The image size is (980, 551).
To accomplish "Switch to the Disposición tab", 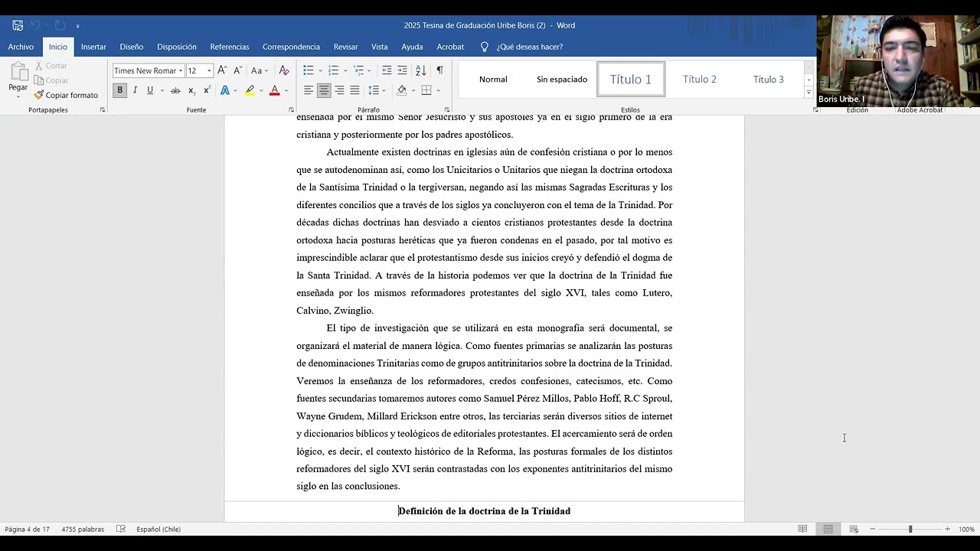I will point(177,47).
